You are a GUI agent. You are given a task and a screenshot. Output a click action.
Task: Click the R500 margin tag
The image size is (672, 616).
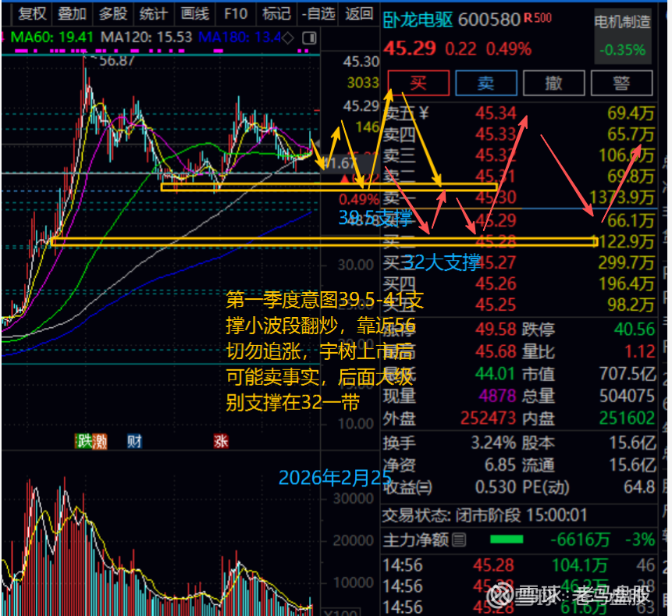(538, 18)
